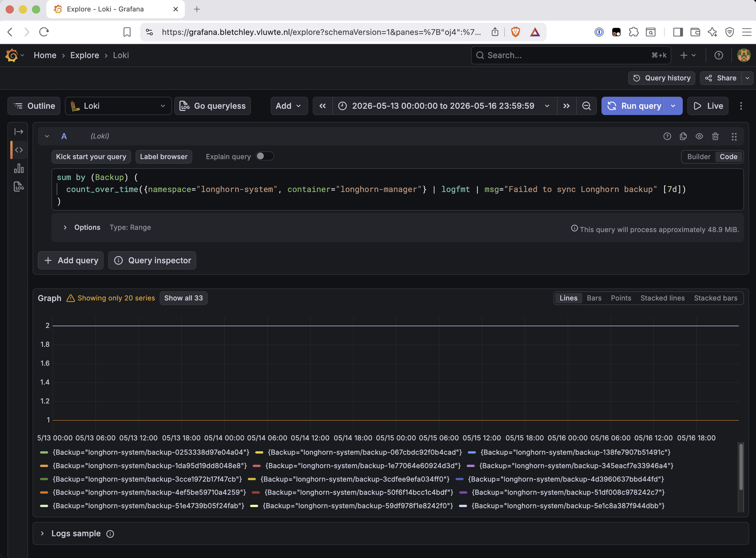Image resolution: width=756 pixels, height=558 pixels.
Task: Click legend color of backup-067cbdc92f0b4cad
Action: coord(259,452)
